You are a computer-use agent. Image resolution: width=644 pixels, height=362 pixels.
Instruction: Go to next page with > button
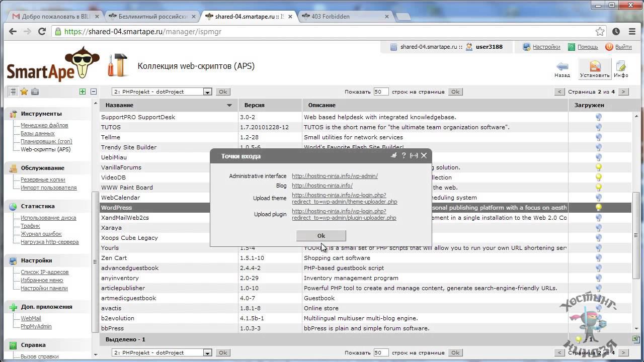tap(623, 92)
